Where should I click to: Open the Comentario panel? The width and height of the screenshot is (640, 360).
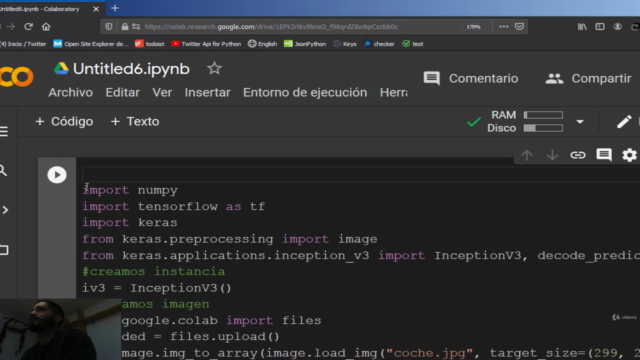click(x=471, y=78)
